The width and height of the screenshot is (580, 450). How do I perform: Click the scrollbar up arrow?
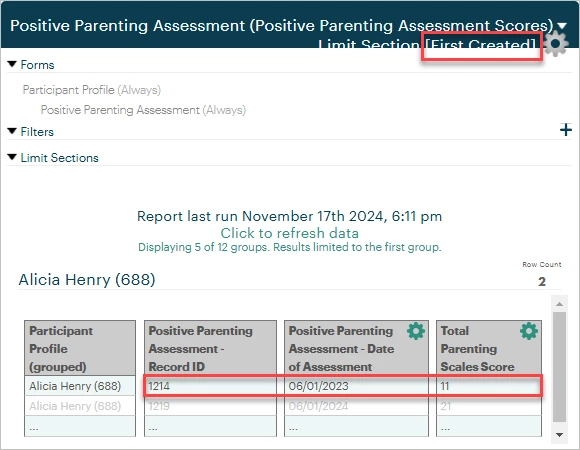coord(559,304)
